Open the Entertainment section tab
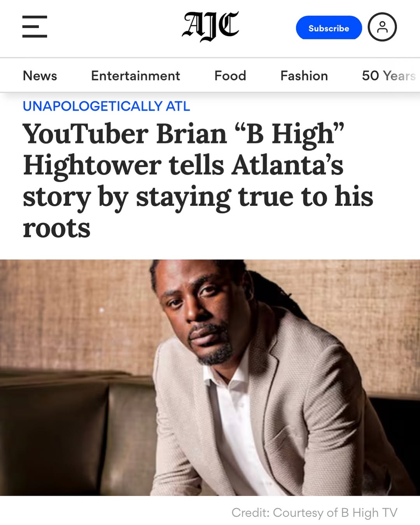420x525 pixels. 135,75
